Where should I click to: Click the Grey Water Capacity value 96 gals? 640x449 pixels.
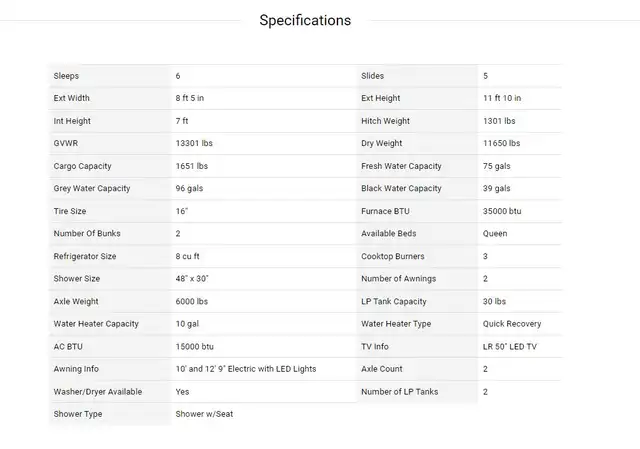[189, 189]
